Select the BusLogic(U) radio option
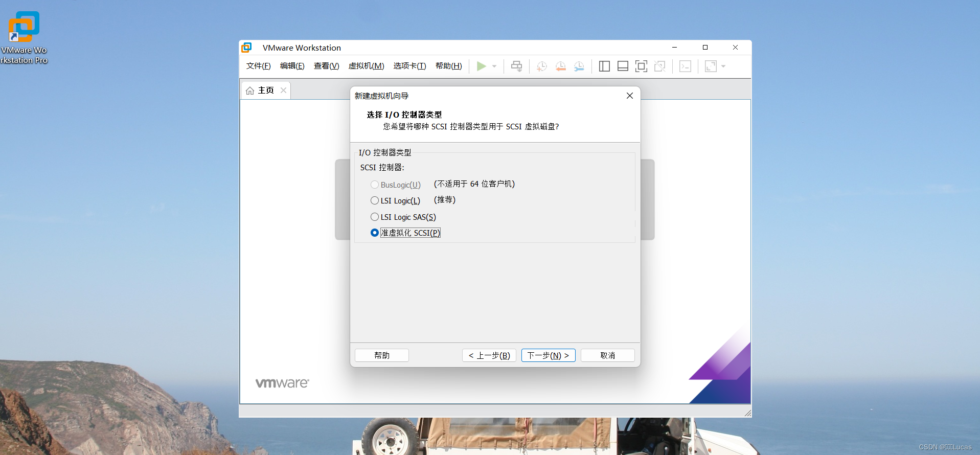This screenshot has height=455, width=980. [x=396, y=185]
